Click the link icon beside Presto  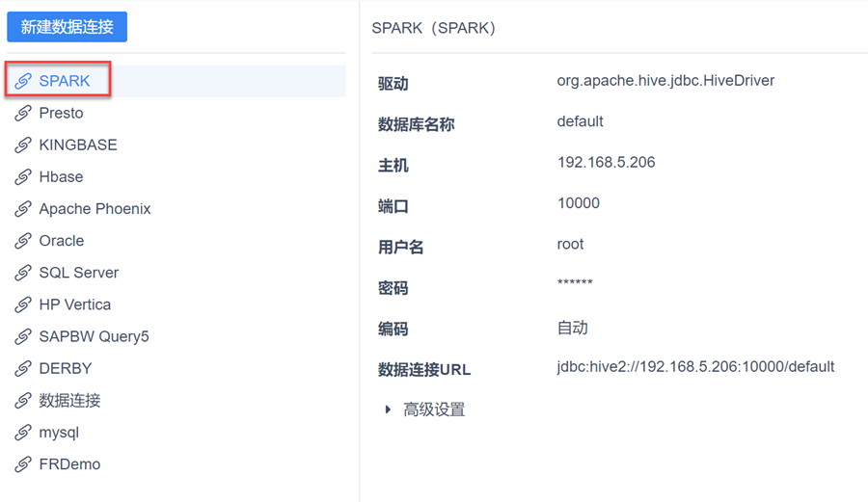click(x=23, y=113)
